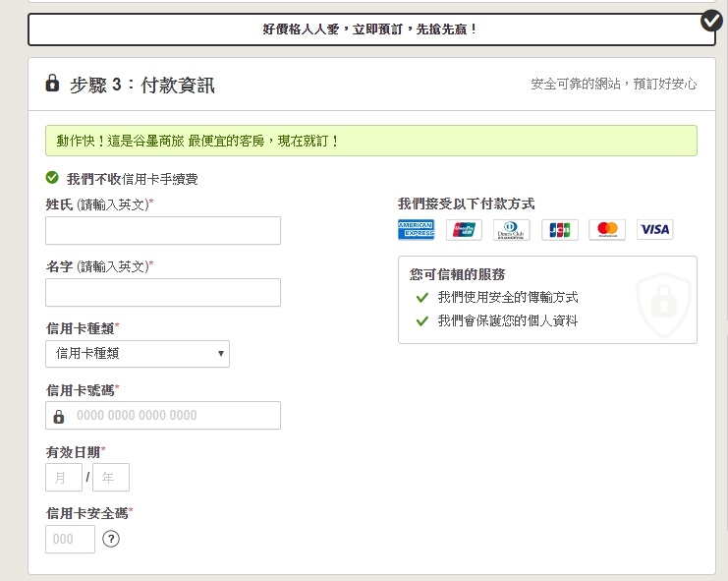This screenshot has width=728, height=581.
Task: Click the UnionPay card icon
Action: click(464, 229)
